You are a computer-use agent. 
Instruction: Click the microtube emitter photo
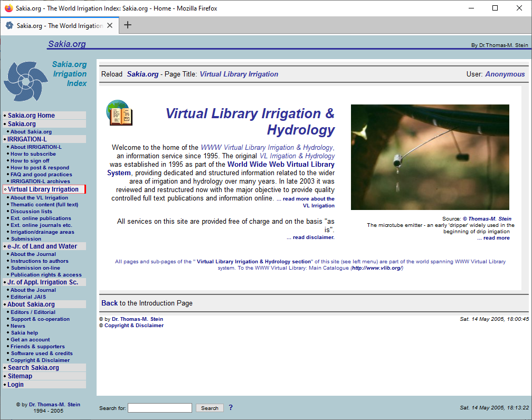(x=430, y=157)
